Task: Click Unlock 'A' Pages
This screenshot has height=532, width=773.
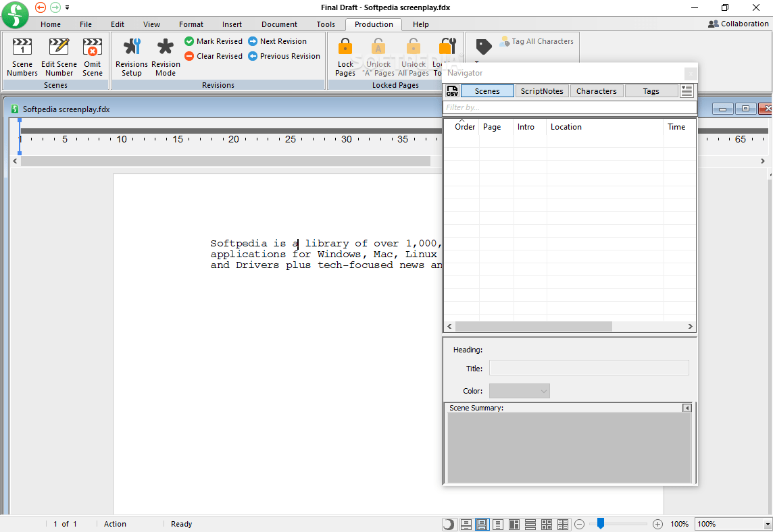Action: click(x=378, y=57)
